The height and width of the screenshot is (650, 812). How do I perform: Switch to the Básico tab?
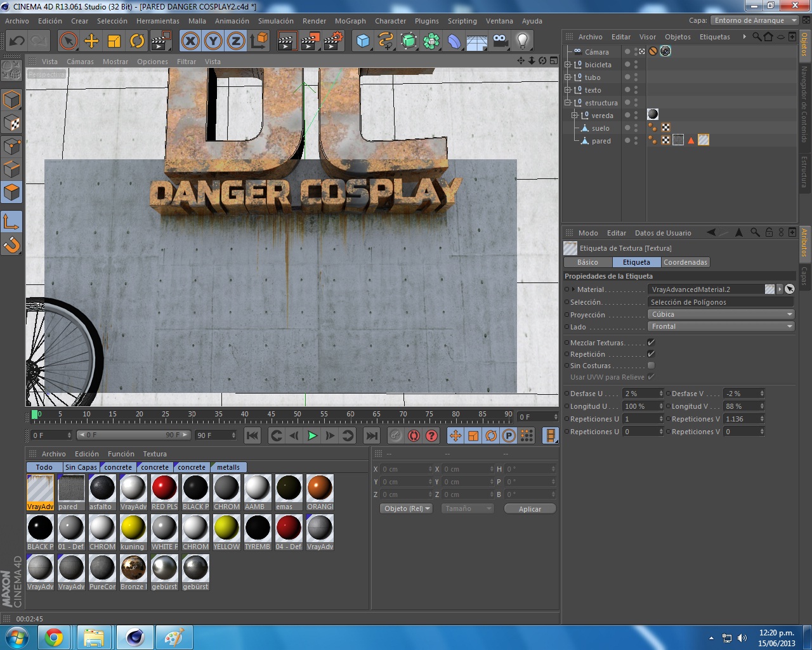pos(587,262)
